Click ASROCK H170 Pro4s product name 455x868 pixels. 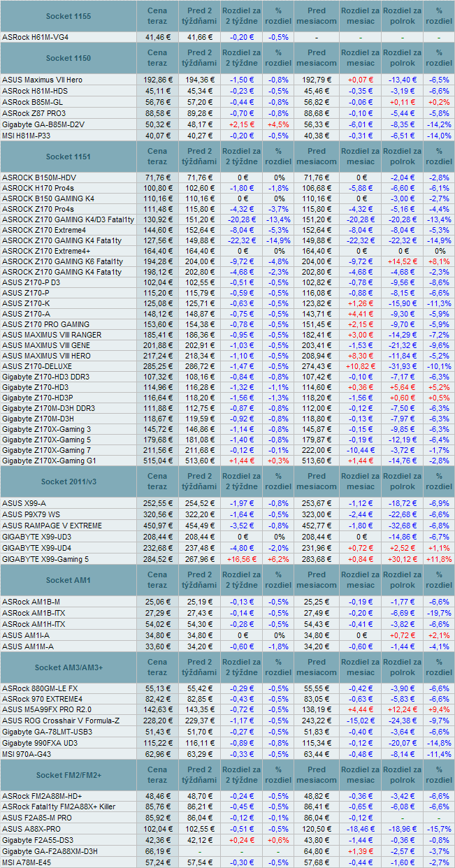[36, 188]
